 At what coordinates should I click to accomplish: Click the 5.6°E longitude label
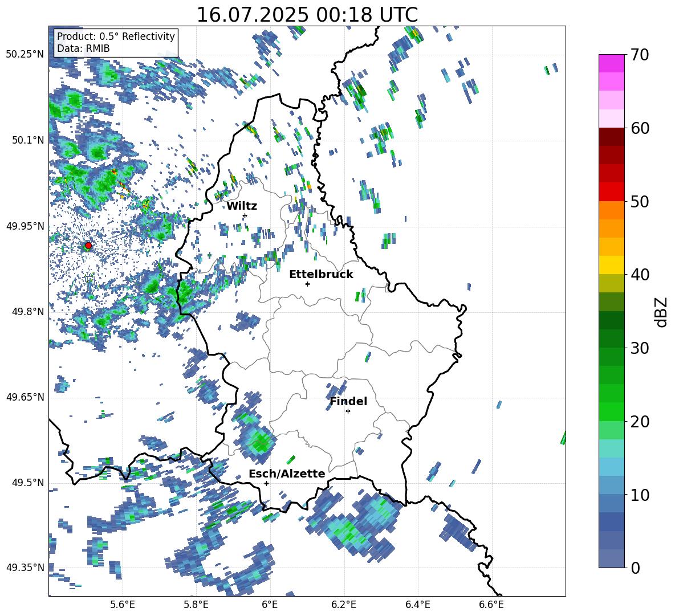pyautogui.click(x=123, y=605)
